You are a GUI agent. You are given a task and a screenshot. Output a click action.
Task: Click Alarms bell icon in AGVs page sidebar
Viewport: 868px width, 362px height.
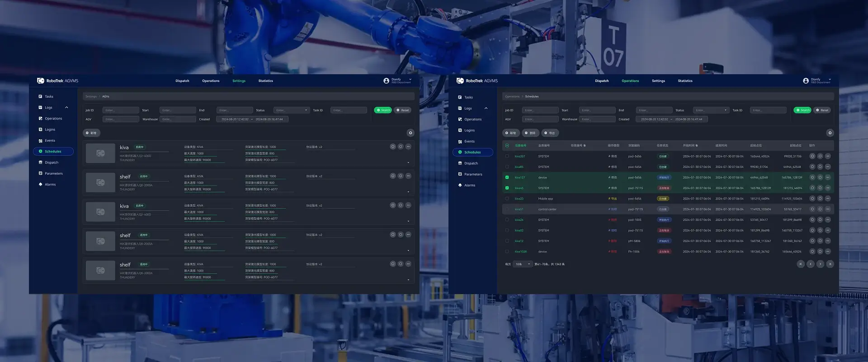click(x=40, y=185)
